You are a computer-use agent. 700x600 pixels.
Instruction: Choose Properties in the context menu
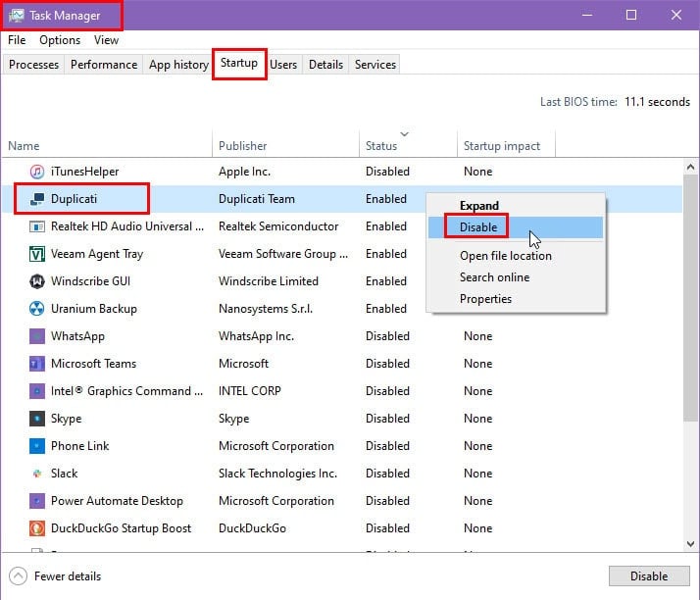tap(516, 299)
